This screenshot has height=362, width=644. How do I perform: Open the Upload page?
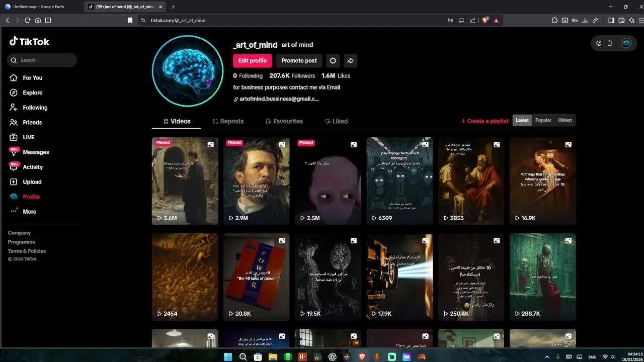(x=25, y=182)
